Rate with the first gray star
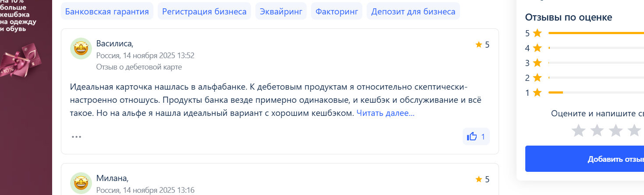The image size is (644, 195). (579, 130)
